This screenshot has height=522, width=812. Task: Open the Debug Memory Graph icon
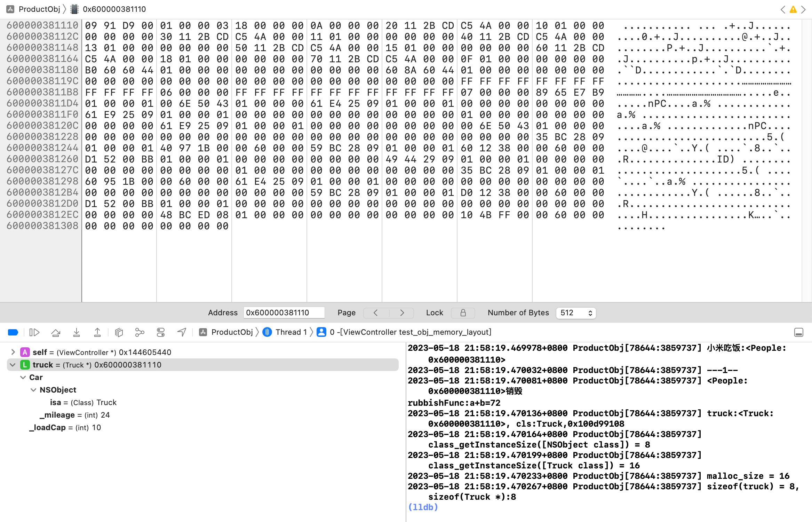[x=140, y=332]
